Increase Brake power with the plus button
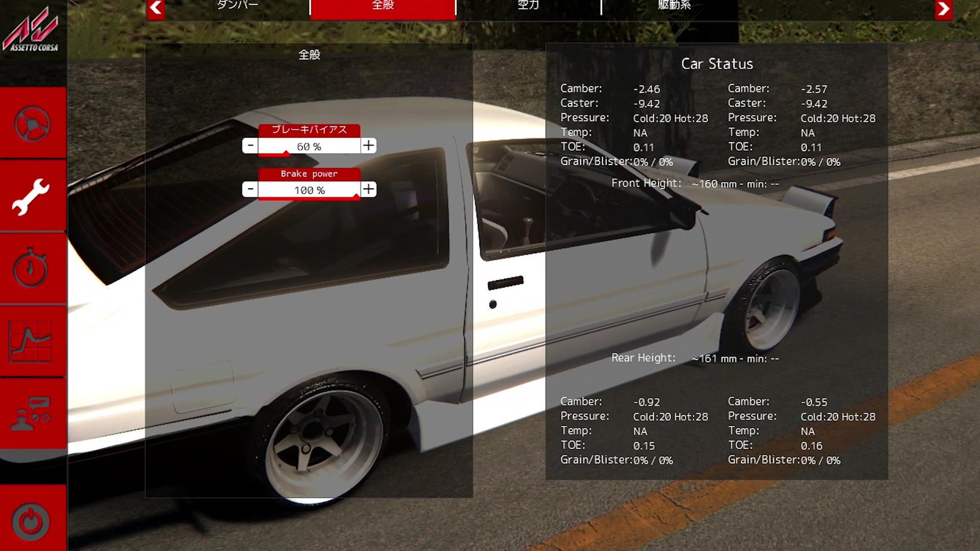Viewport: 980px width, 551px height. [368, 189]
